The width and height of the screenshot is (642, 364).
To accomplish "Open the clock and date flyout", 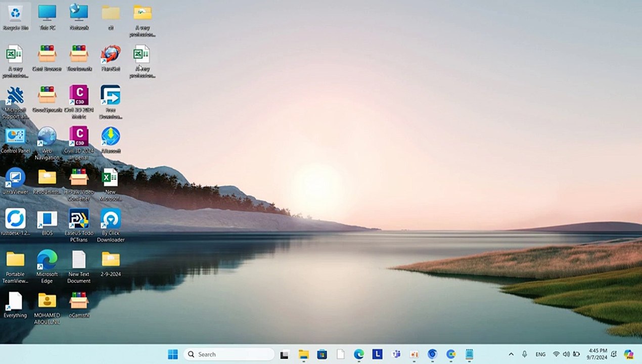I will coord(598,354).
